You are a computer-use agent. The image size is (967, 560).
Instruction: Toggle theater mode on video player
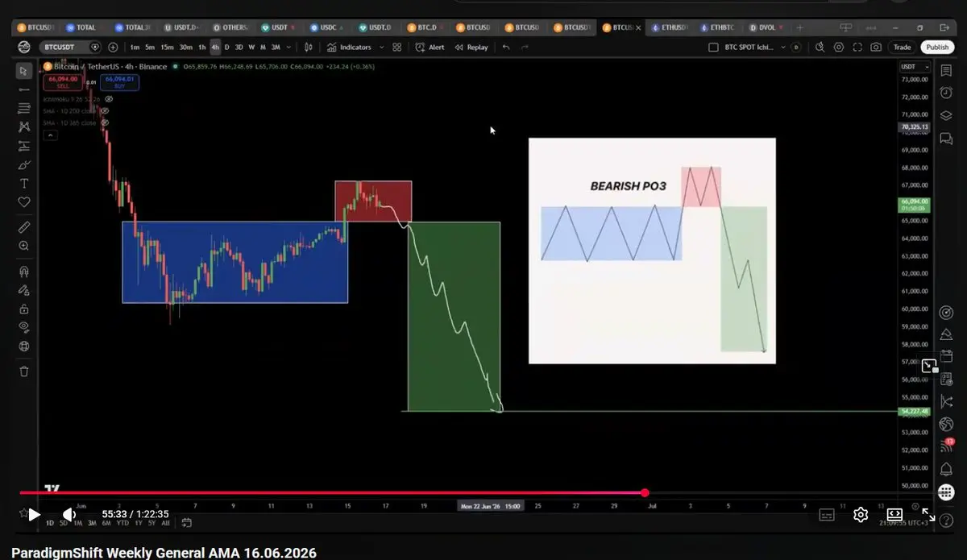(894, 514)
